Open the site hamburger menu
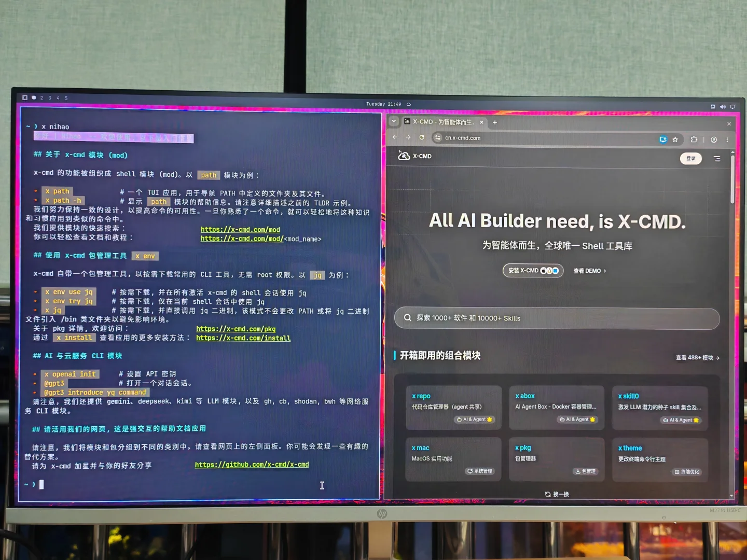 pyautogui.click(x=717, y=159)
